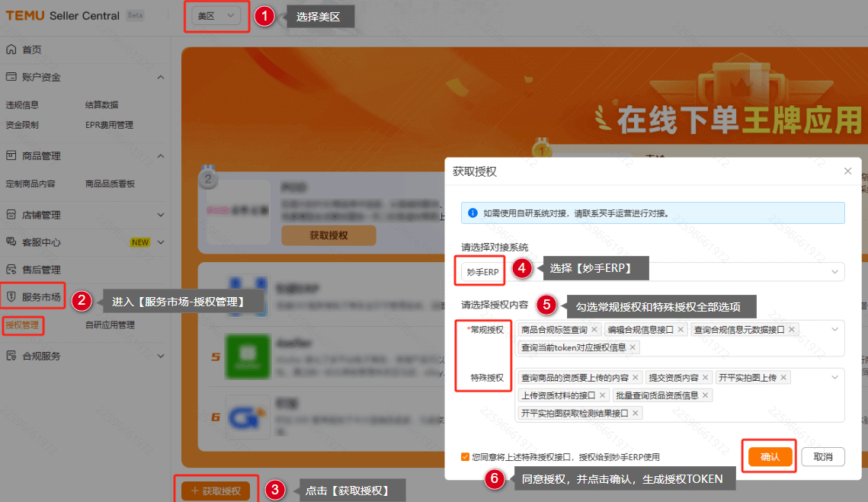Close the 获取授权 dialog
Viewport: 868px width, 502px height.
tap(847, 171)
